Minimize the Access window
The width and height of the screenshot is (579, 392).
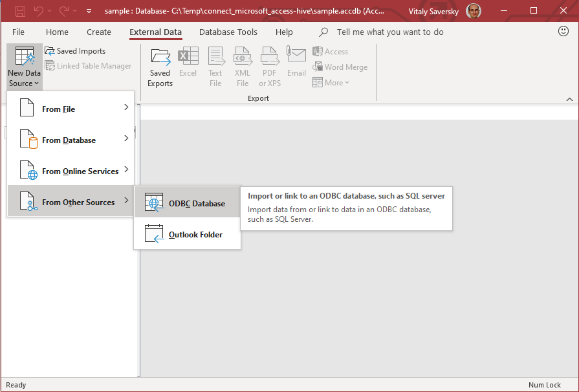click(504, 11)
